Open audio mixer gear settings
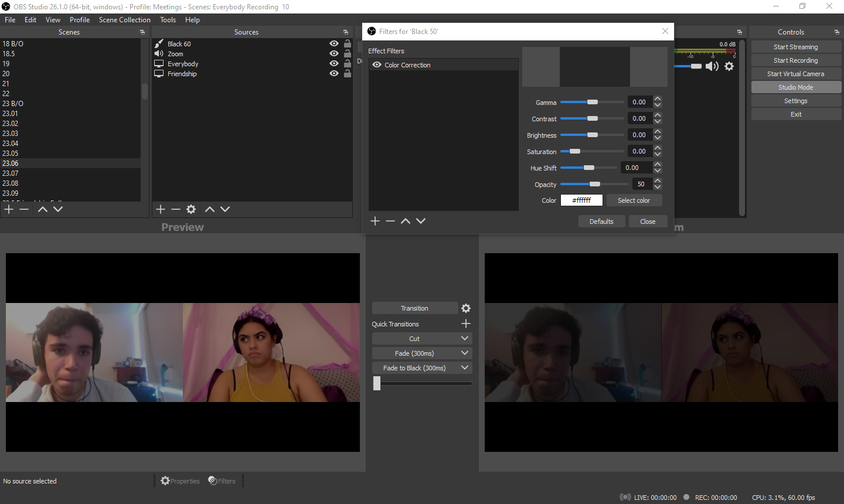The image size is (844, 504). pyautogui.click(x=729, y=66)
